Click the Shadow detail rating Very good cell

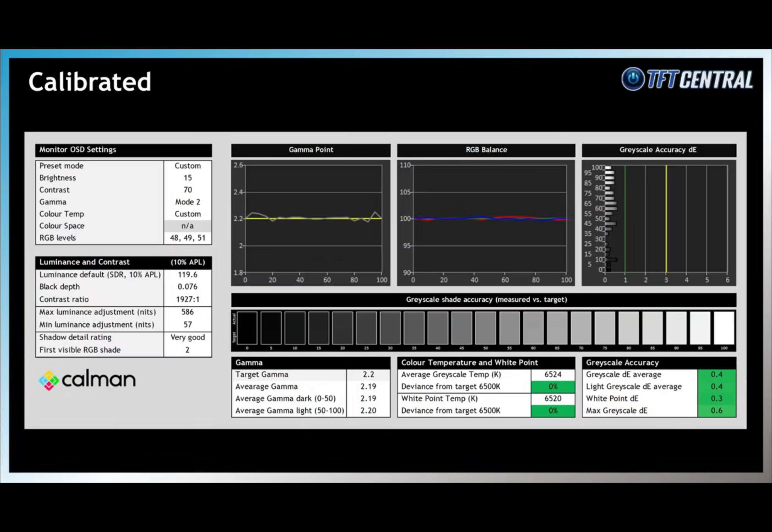coord(188,337)
